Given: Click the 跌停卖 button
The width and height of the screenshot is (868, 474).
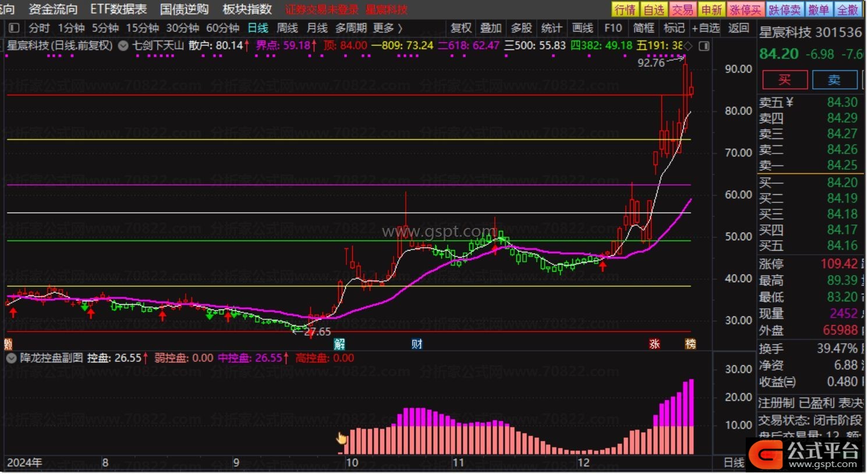Looking at the screenshot, I should (x=785, y=10).
